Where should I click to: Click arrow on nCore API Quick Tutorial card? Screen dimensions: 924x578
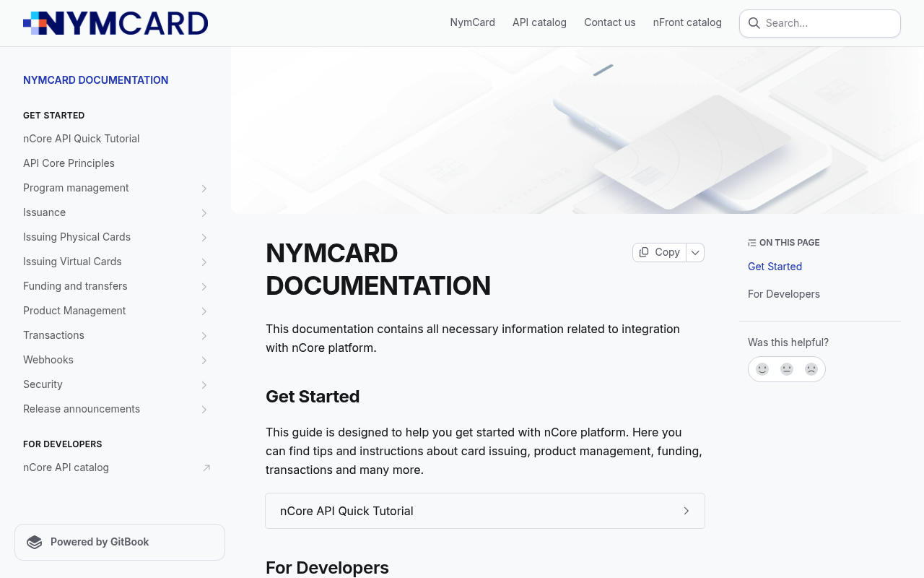(687, 511)
